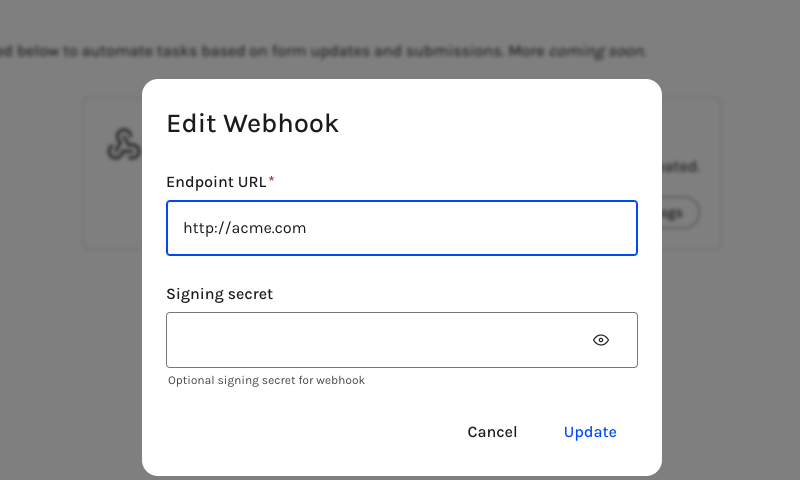Image resolution: width=800 pixels, height=480 pixels.
Task: Click the Signing secret label text
Action: 219,294
